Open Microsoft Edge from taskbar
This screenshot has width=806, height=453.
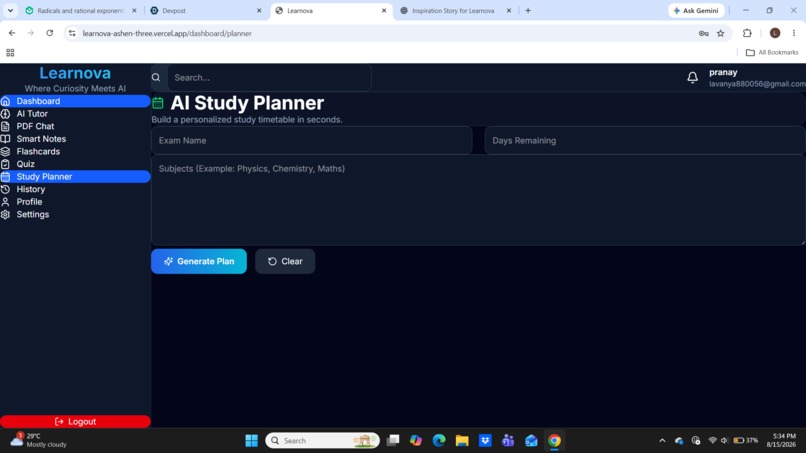click(439, 441)
